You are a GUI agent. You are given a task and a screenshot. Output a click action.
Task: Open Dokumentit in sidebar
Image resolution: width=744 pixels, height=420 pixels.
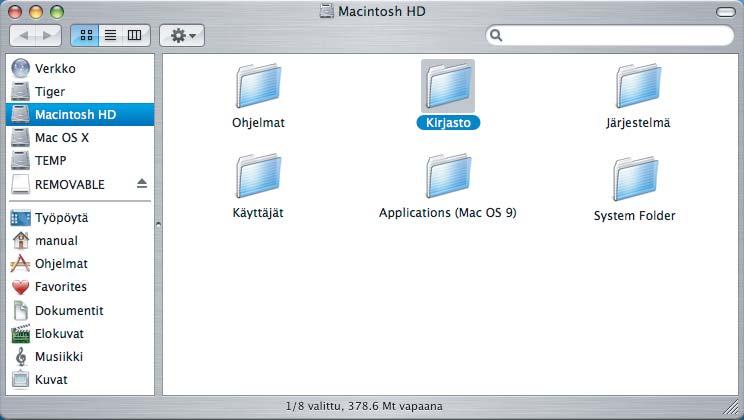80,310
